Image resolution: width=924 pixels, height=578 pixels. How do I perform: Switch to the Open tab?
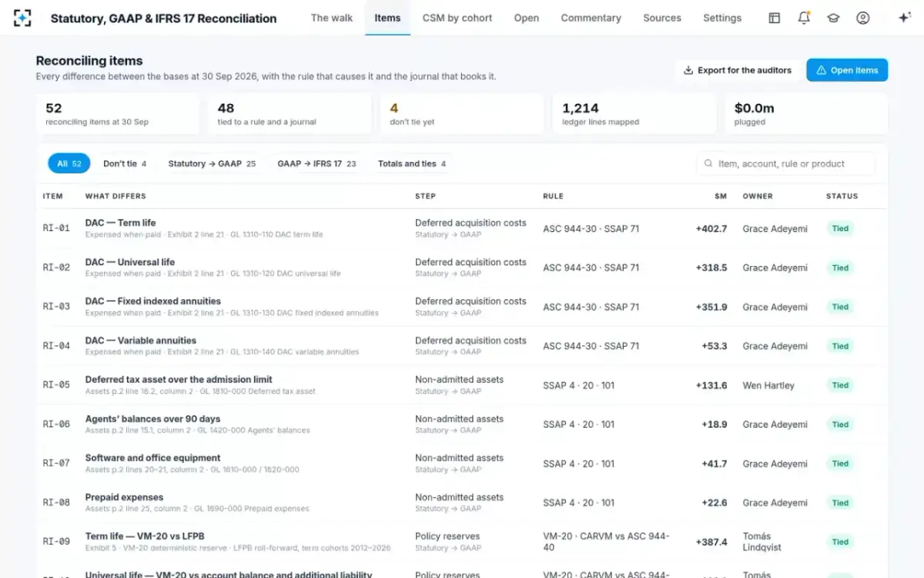527,18
